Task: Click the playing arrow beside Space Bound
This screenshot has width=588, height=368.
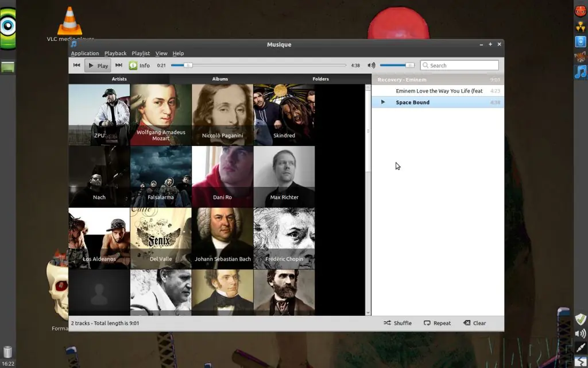Action: click(383, 102)
